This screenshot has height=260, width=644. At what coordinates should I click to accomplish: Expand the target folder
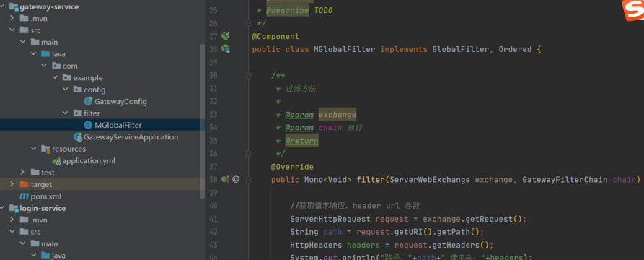(12, 184)
